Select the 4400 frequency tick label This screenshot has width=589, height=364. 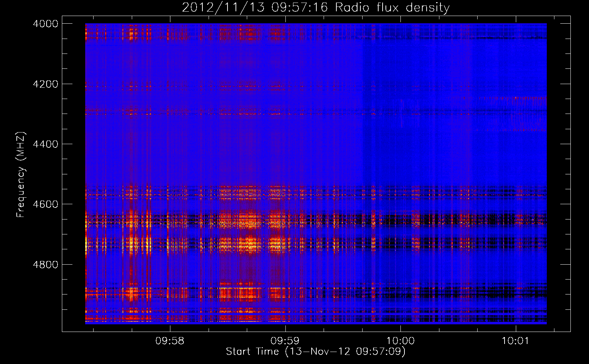(46, 144)
